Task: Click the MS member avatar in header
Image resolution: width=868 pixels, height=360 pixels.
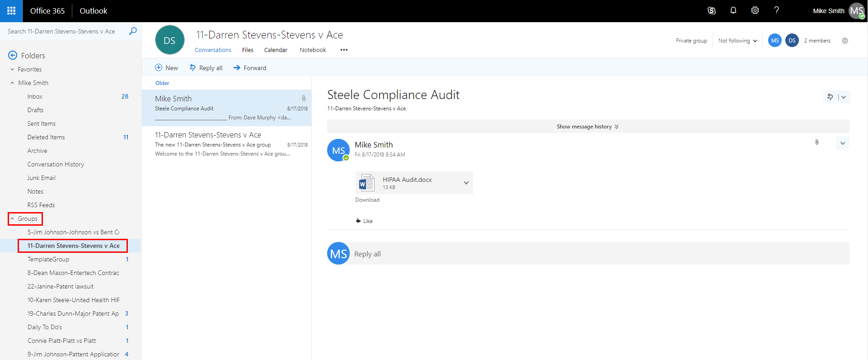Action: [775, 41]
